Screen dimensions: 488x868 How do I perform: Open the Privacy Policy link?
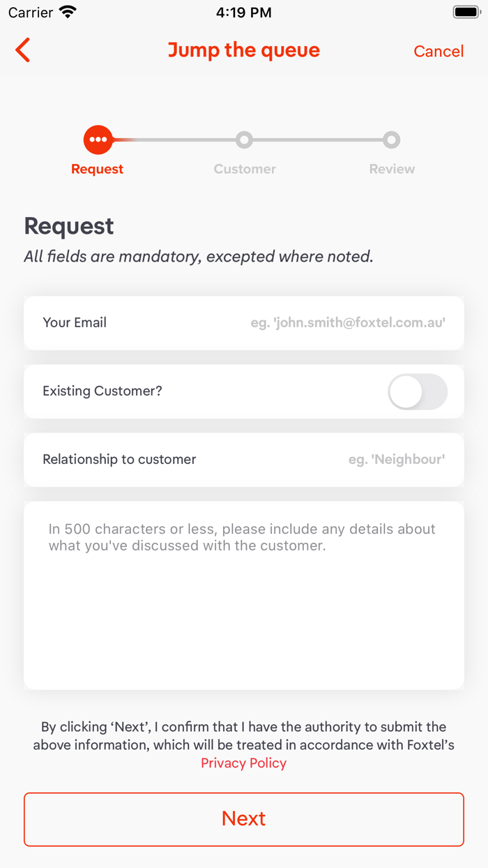coord(243,763)
